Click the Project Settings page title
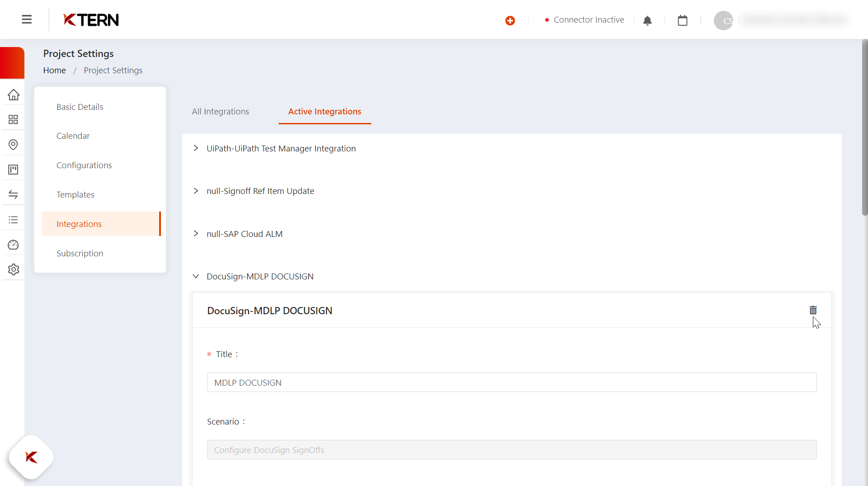Image resolution: width=868 pixels, height=486 pixels. pos(78,53)
